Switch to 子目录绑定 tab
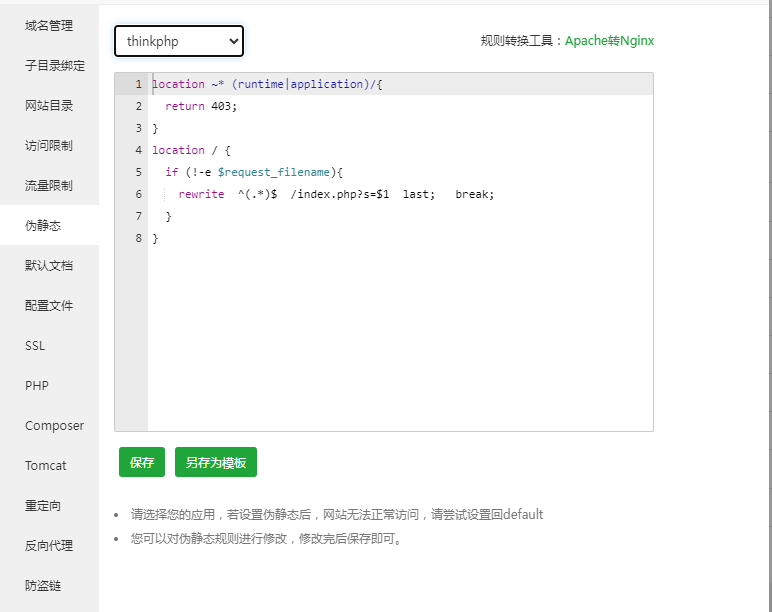Viewport: 772px width, 612px height. (x=49, y=65)
